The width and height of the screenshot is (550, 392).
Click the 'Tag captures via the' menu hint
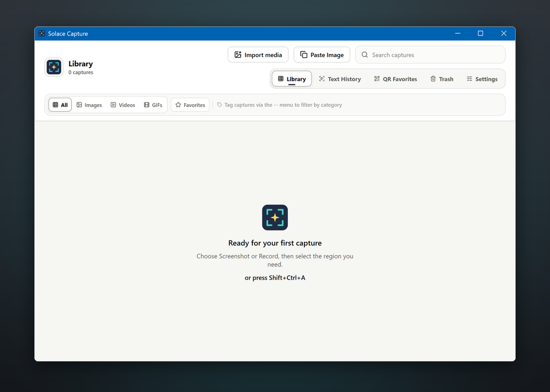pyautogui.click(x=283, y=105)
